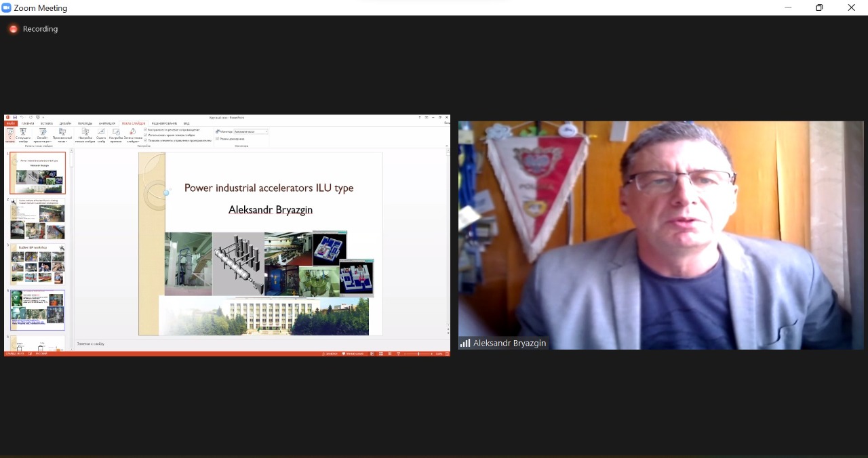The width and height of the screenshot is (868, 458).
Task: Click the Hide Slide icon
Action: 101,134
